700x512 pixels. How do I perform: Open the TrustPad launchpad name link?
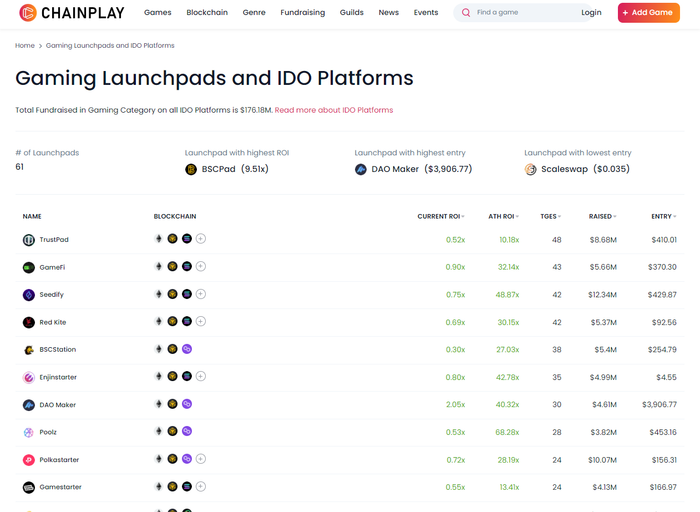coord(54,240)
